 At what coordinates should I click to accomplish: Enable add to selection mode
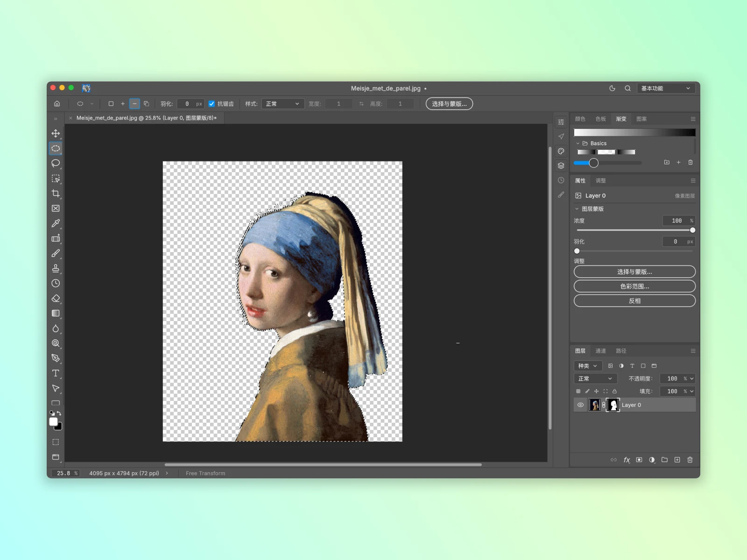click(x=123, y=104)
